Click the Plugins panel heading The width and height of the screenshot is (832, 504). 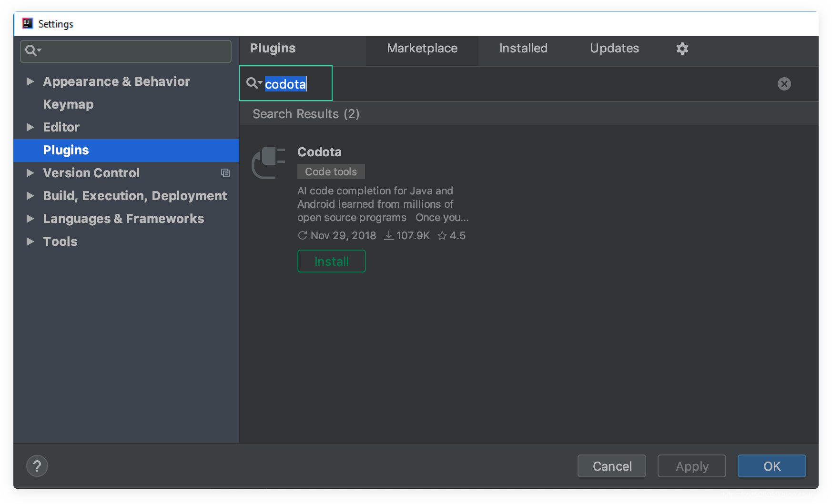click(x=273, y=48)
